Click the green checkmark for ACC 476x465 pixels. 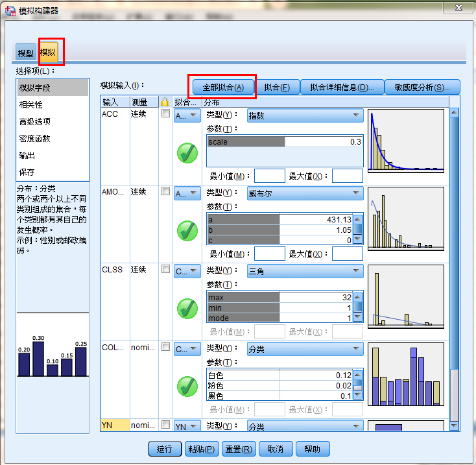coord(187,153)
